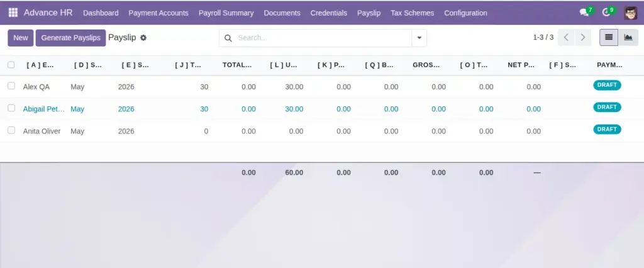Open the Anita Oliver payslip record
This screenshot has height=268, width=644.
[42, 131]
